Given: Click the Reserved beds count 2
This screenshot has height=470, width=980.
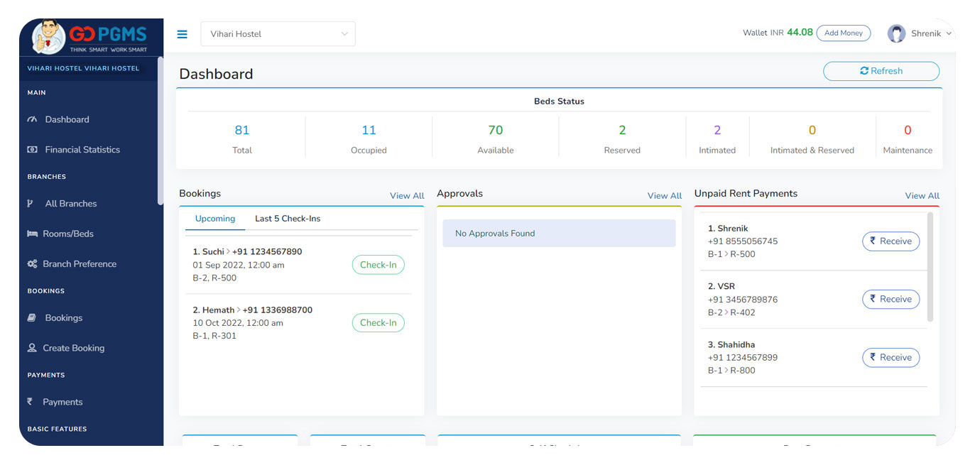Looking at the screenshot, I should coord(622,130).
